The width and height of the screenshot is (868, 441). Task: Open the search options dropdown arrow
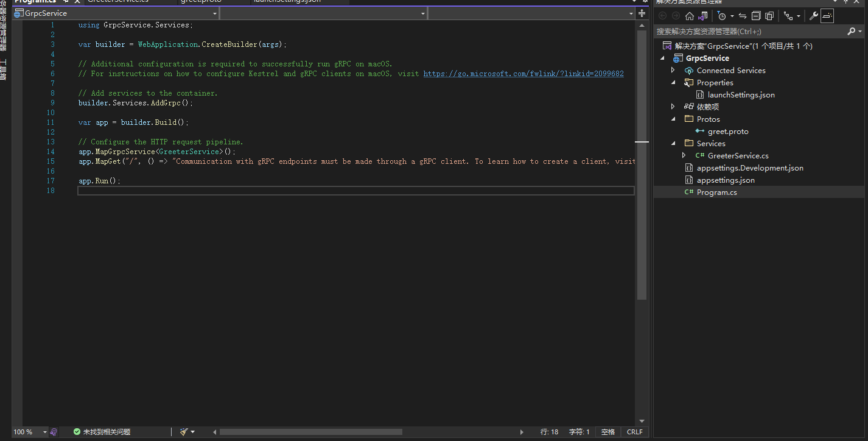[859, 31]
